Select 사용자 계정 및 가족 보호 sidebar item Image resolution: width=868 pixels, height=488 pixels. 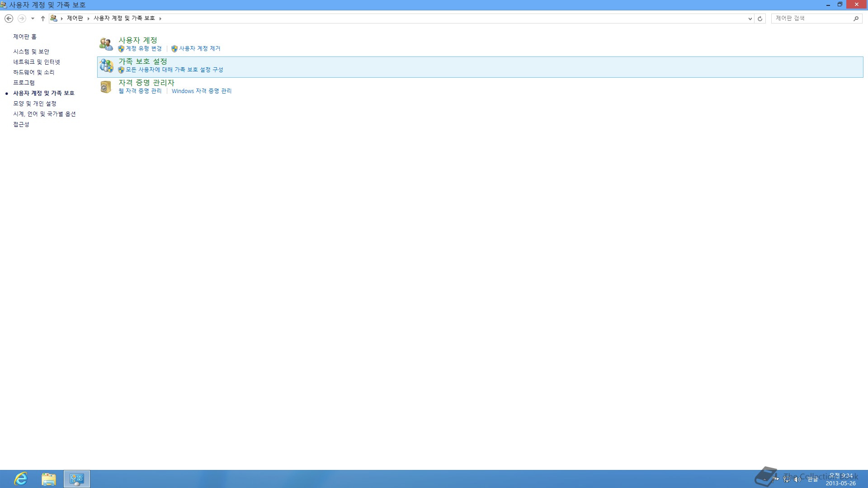point(44,93)
